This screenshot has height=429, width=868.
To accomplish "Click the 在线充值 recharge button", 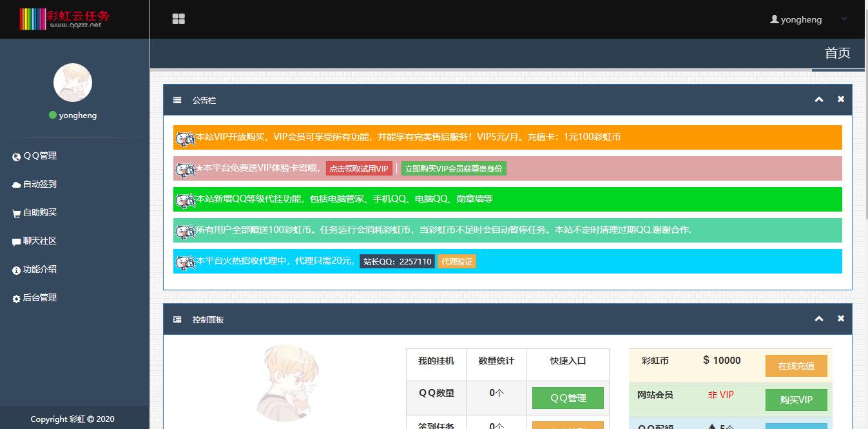I will click(796, 366).
